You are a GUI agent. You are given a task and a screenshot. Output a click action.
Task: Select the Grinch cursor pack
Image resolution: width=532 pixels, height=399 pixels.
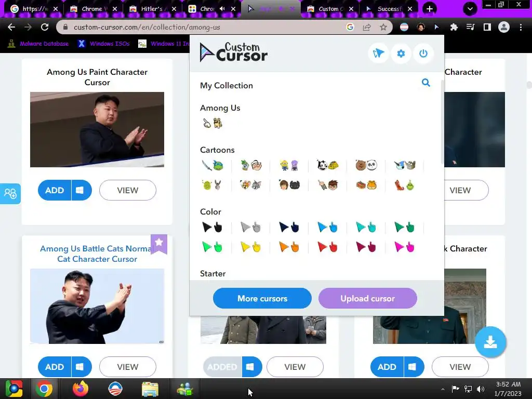pyautogui.click(x=405, y=185)
